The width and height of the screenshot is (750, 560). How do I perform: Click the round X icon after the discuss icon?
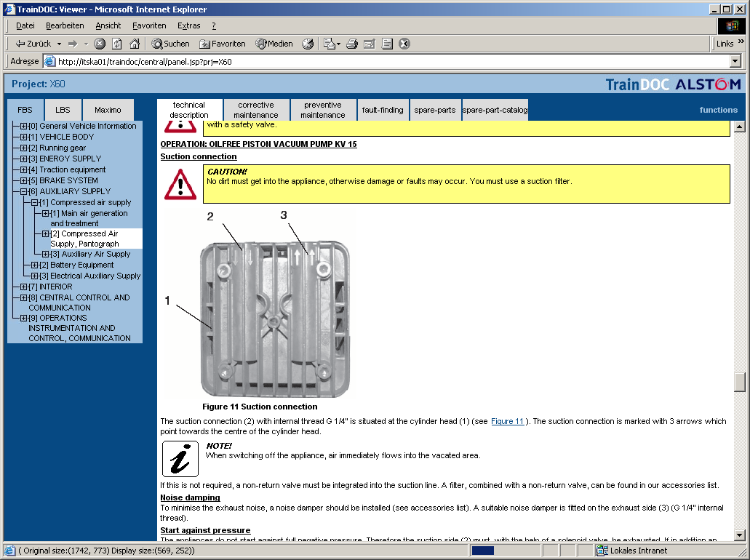click(x=404, y=44)
